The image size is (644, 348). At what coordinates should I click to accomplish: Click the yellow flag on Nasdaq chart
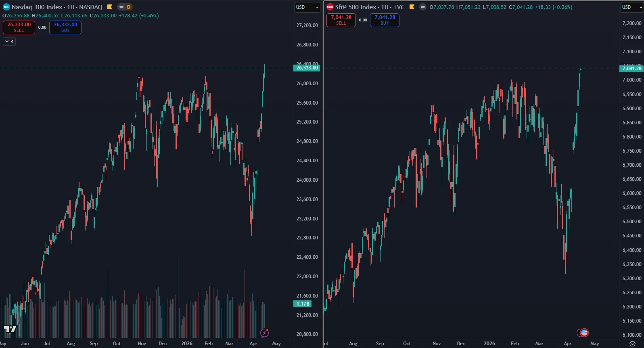coord(110,7)
